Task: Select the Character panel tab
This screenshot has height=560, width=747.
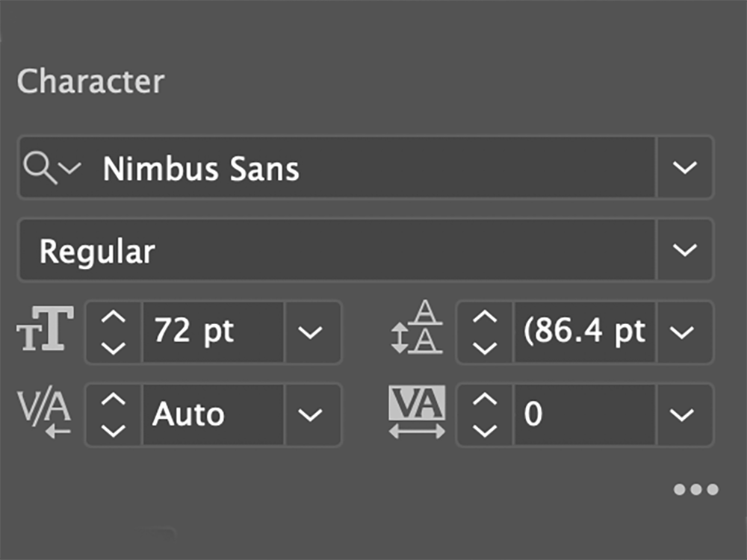Action: pyautogui.click(x=90, y=81)
